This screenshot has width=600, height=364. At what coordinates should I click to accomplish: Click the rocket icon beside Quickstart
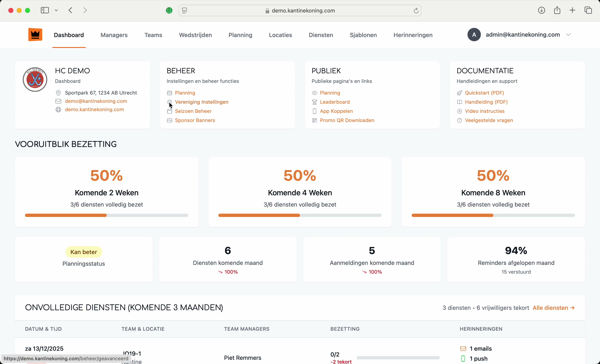pyautogui.click(x=459, y=93)
